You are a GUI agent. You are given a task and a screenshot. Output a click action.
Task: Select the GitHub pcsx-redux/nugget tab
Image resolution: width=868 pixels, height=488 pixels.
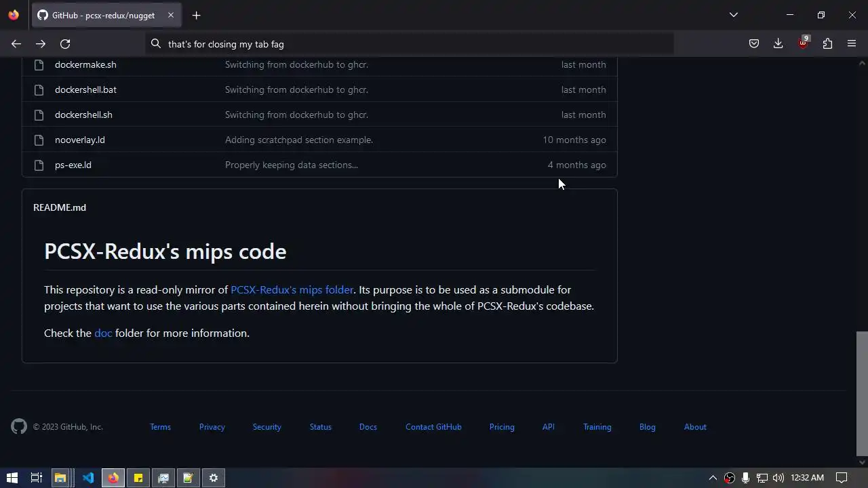[x=106, y=15]
